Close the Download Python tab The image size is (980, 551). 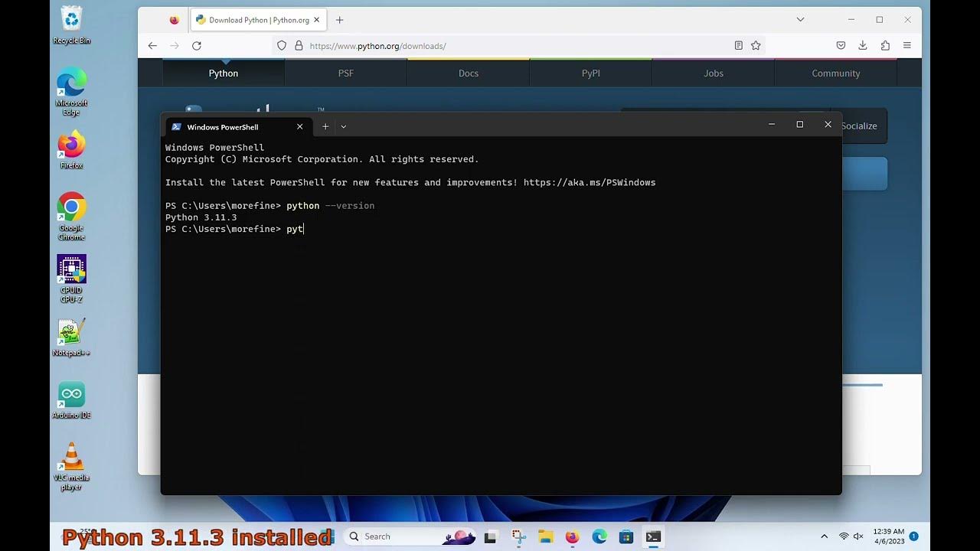(317, 20)
